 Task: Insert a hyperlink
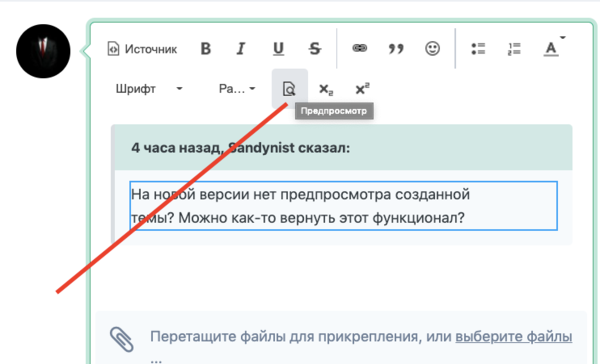click(359, 48)
